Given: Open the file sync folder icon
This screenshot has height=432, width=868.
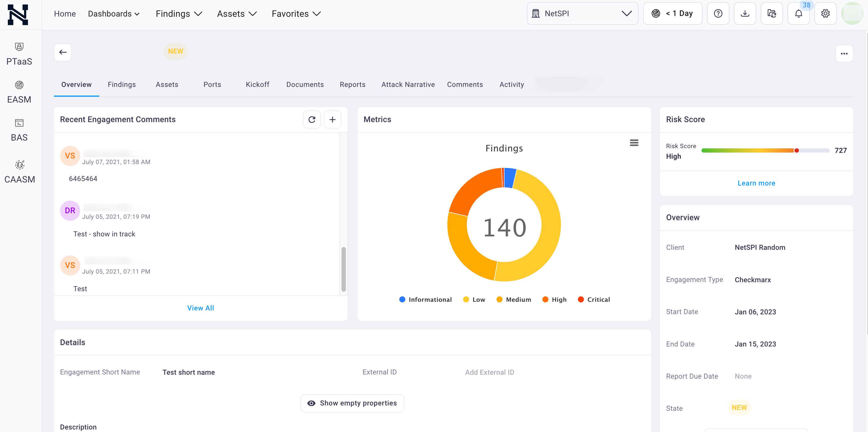Looking at the screenshot, I should point(772,13).
